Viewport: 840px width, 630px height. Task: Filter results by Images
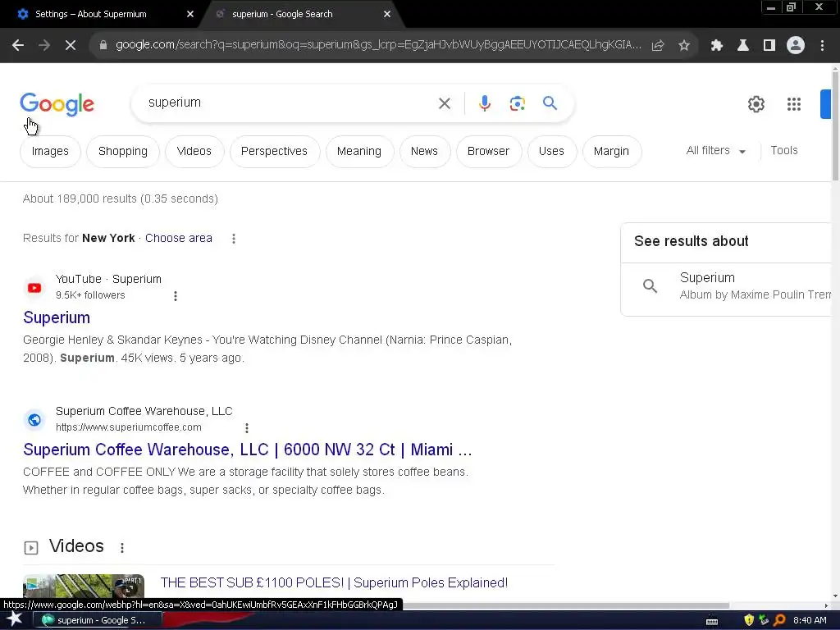coord(50,151)
